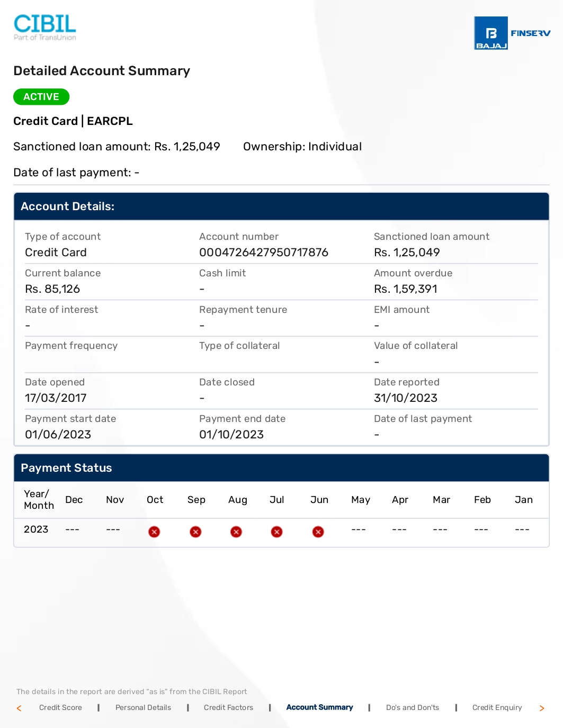The width and height of the screenshot is (563, 728).
Task: Open the Credit Enquiry section
Action: 497,707
